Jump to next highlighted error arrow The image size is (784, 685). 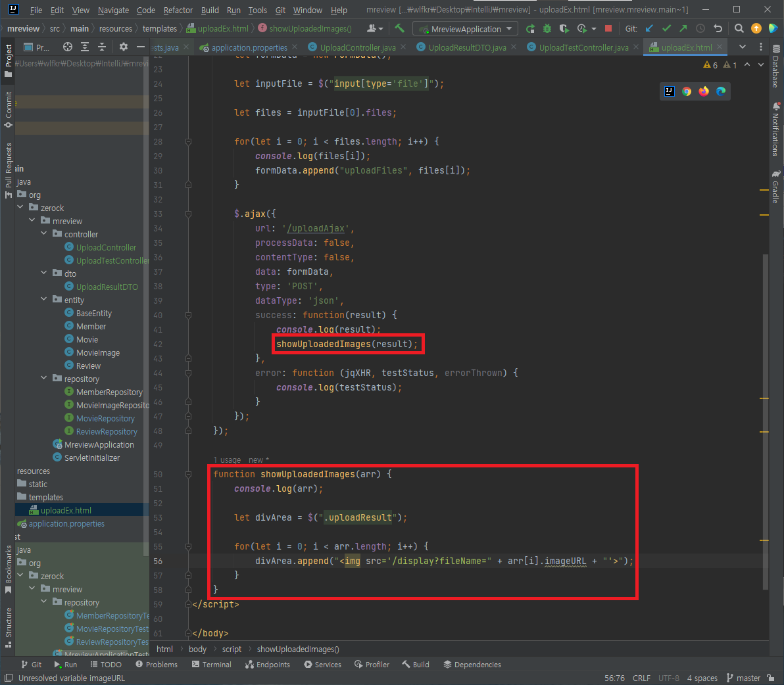coord(761,65)
